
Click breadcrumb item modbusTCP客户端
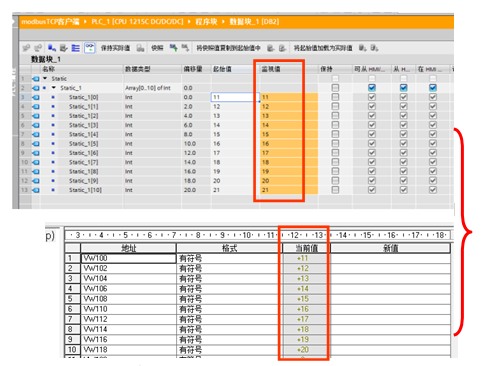coord(50,22)
